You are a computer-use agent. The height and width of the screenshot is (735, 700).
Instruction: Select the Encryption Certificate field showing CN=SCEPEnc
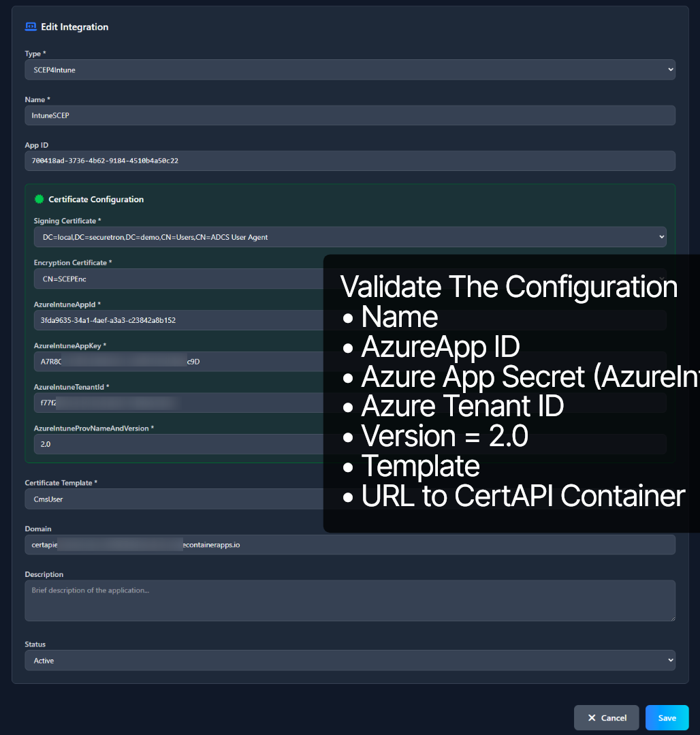click(170, 279)
